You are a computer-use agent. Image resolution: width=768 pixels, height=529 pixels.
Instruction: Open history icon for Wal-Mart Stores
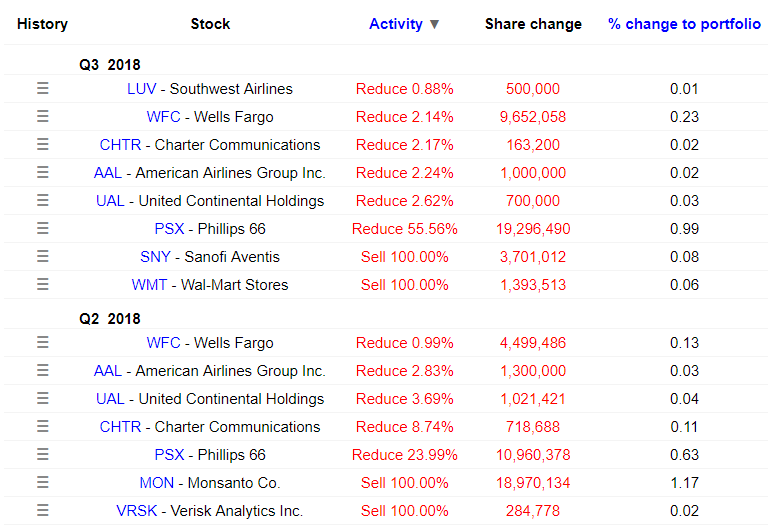42,284
